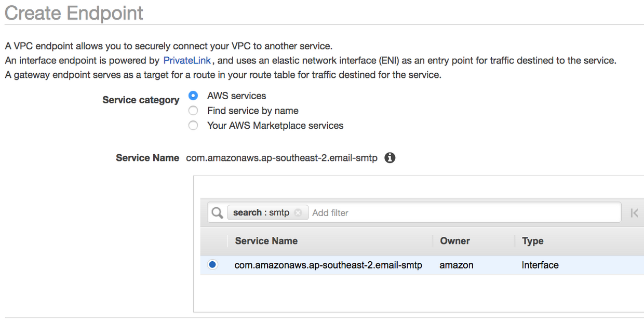Sort the table by Type column
This screenshot has height=322, width=644.
[x=532, y=241]
